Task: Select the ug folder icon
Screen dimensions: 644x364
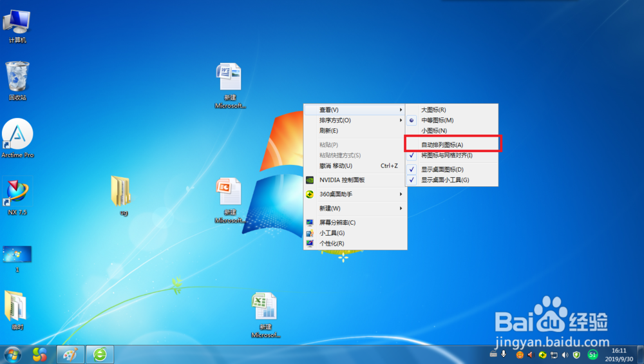Action: 122,196
